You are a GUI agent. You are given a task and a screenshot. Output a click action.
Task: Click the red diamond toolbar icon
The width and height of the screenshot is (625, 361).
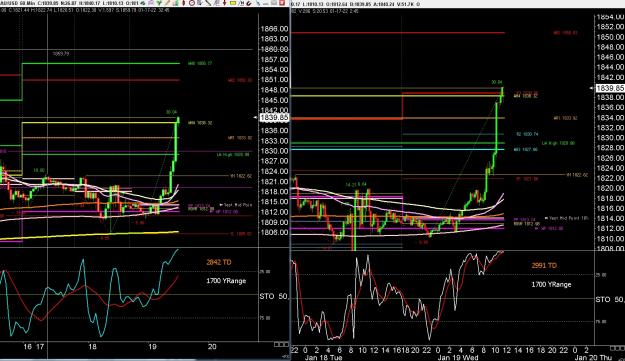point(184,3)
